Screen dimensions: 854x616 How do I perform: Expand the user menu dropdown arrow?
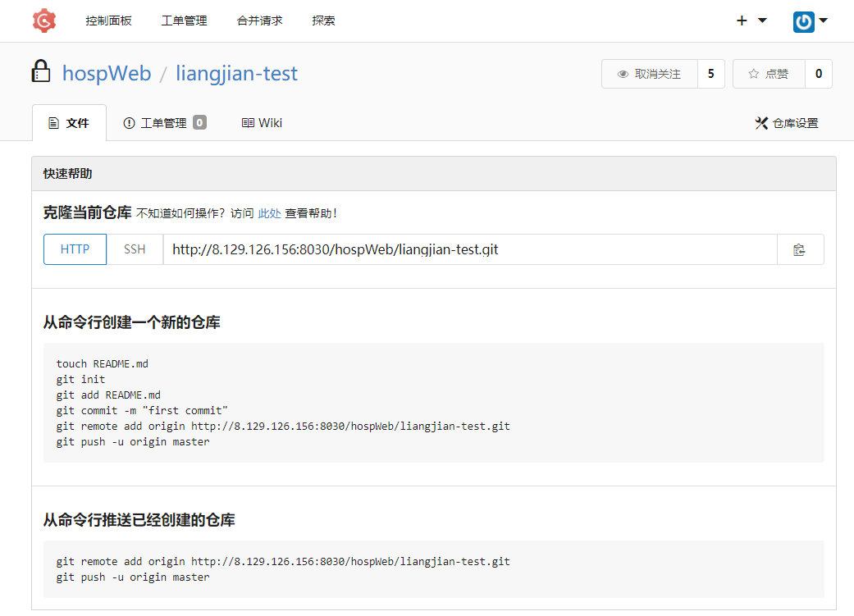823,21
